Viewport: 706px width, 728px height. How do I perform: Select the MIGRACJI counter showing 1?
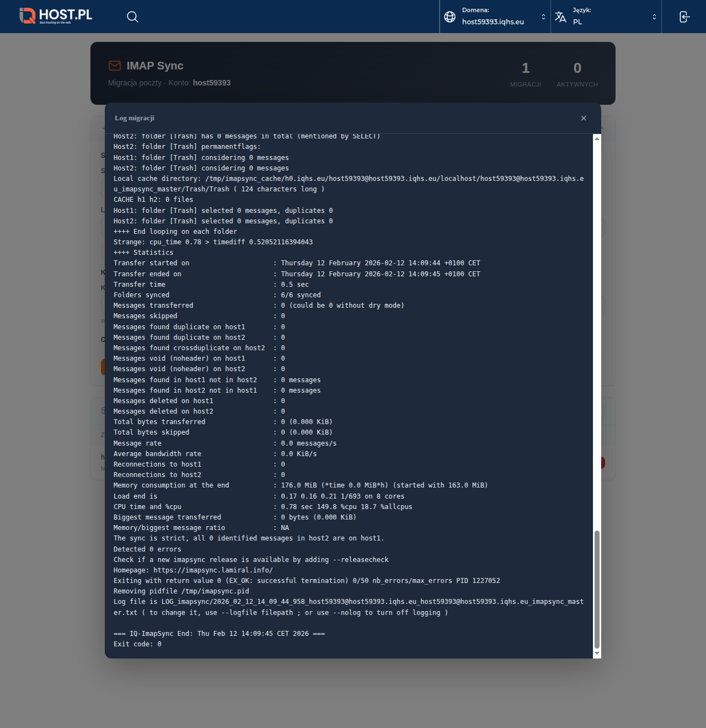[525, 74]
